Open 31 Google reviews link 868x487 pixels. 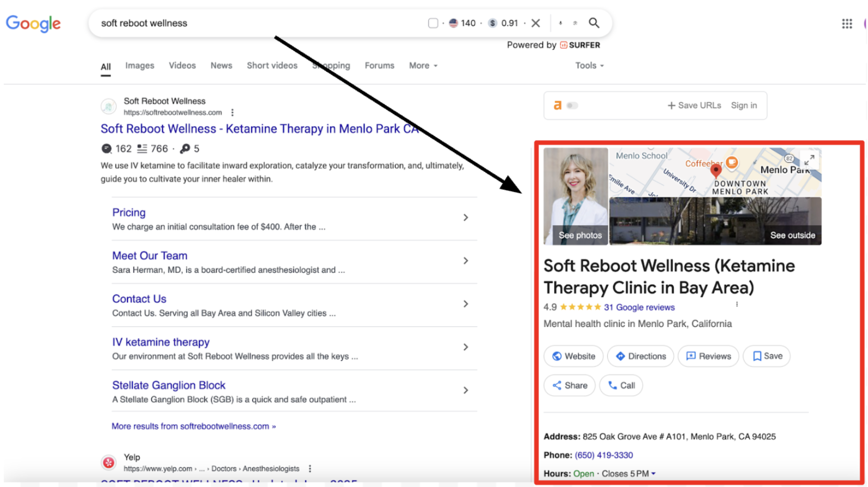[x=639, y=307]
